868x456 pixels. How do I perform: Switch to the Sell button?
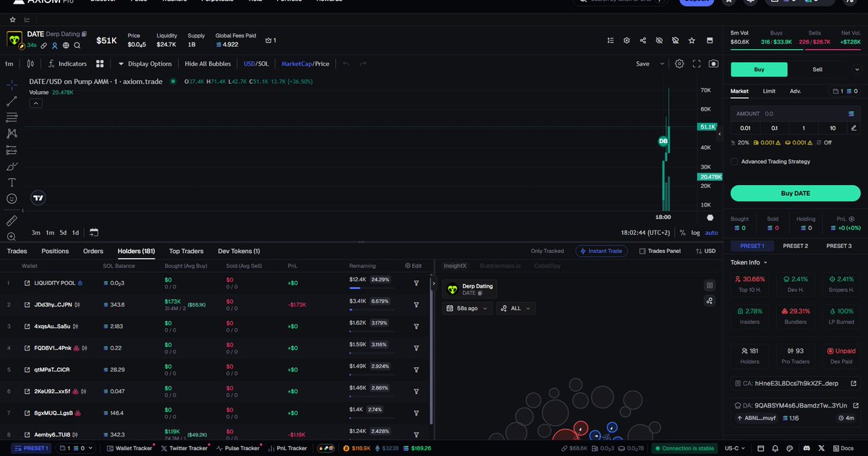pos(817,69)
